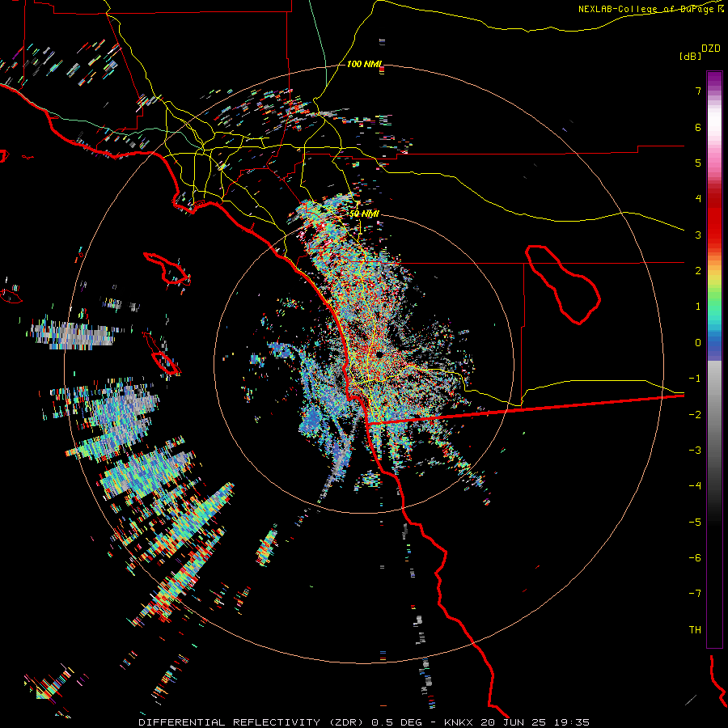Screen dimensions: 728x728
Task: Click the -2 value on color scale
Action: tap(695, 415)
